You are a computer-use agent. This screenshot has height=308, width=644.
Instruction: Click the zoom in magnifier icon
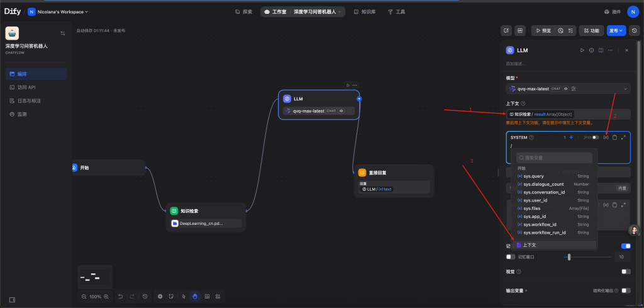pos(106,296)
